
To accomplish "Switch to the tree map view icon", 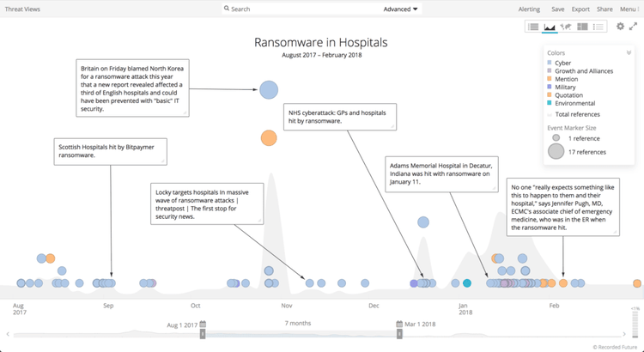I will [582, 27].
